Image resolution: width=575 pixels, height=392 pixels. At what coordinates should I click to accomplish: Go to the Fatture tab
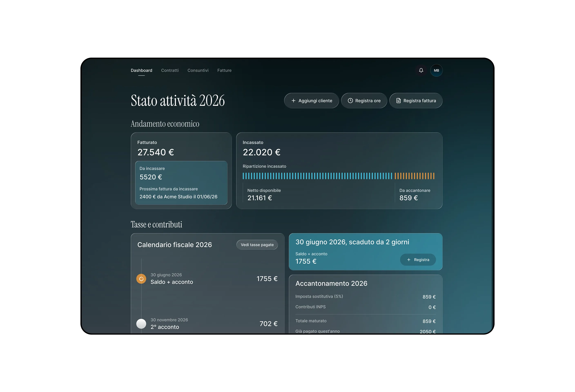point(224,70)
